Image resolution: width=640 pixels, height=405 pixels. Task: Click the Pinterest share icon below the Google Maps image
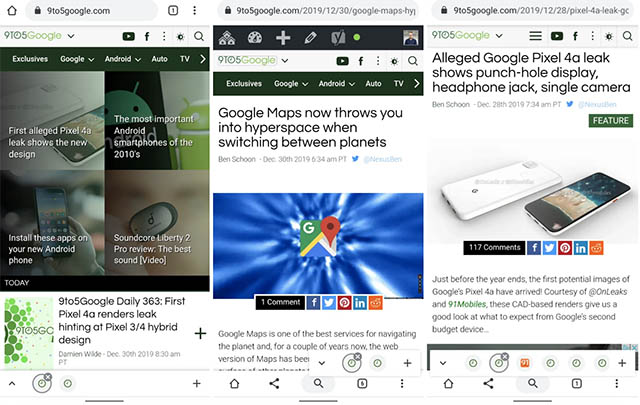344,302
